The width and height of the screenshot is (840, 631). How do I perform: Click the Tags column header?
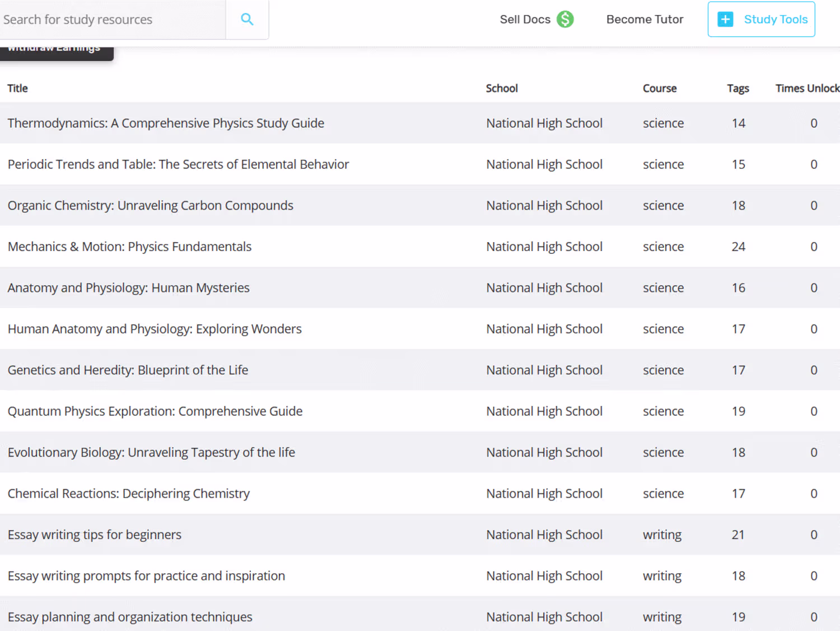[738, 89]
